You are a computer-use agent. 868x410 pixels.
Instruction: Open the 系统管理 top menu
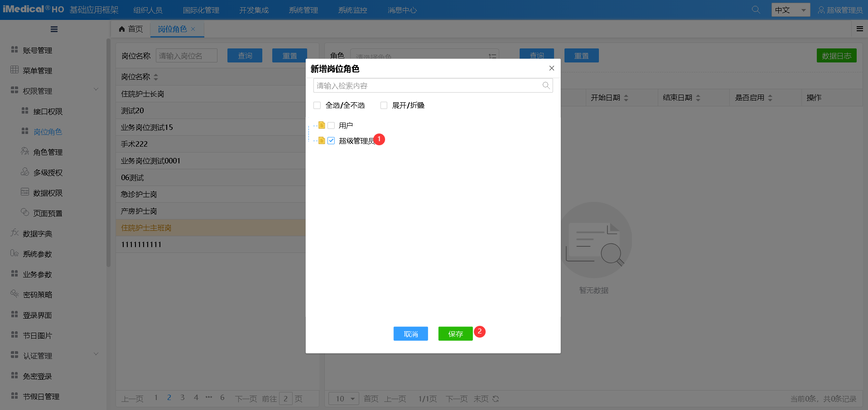point(303,10)
